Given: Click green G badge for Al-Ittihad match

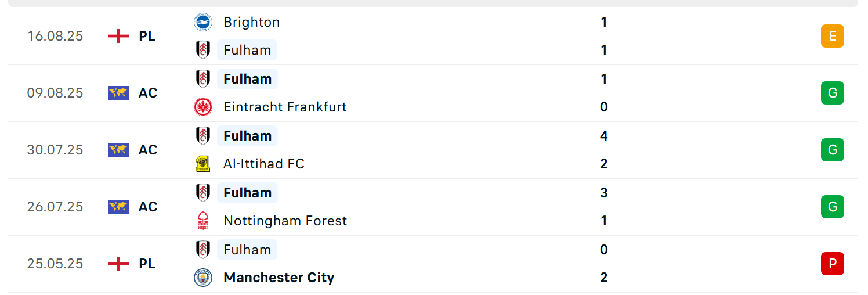Looking at the screenshot, I should click(x=833, y=150).
